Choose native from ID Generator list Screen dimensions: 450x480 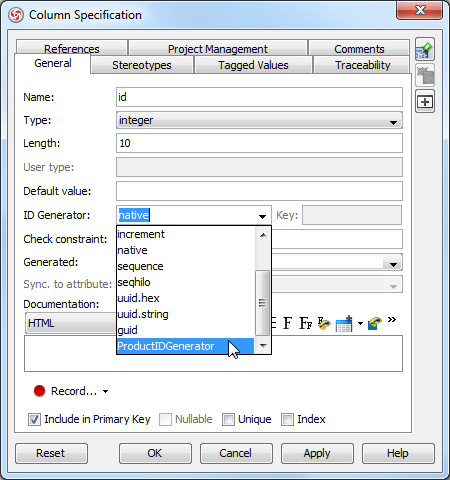click(x=185, y=250)
